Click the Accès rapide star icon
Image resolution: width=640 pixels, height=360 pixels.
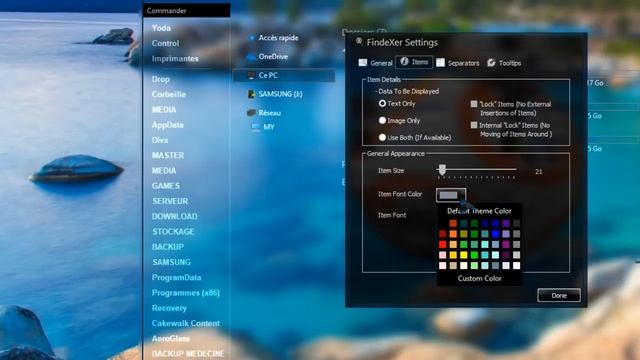(x=252, y=38)
